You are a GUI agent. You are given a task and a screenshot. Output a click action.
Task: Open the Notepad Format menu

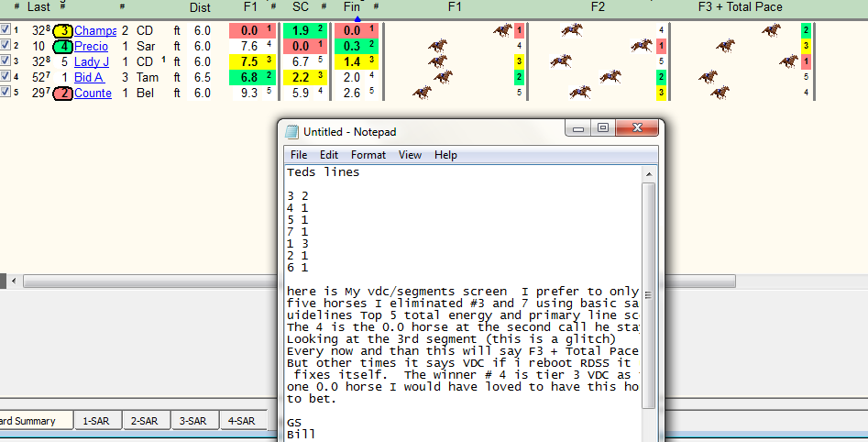[368, 155]
